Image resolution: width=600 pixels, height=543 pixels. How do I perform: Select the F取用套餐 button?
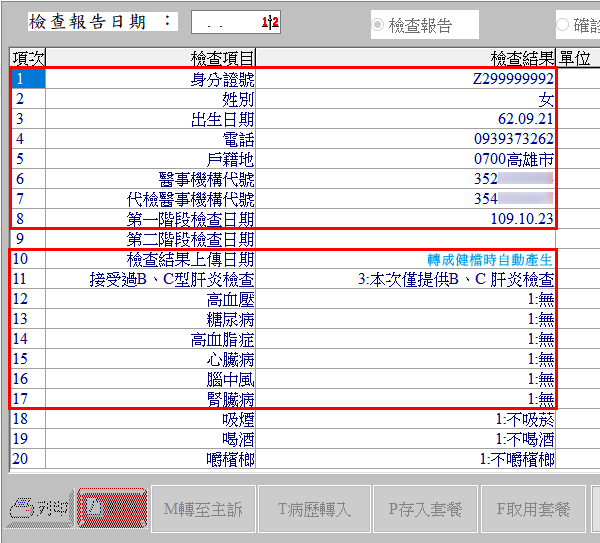534,510
